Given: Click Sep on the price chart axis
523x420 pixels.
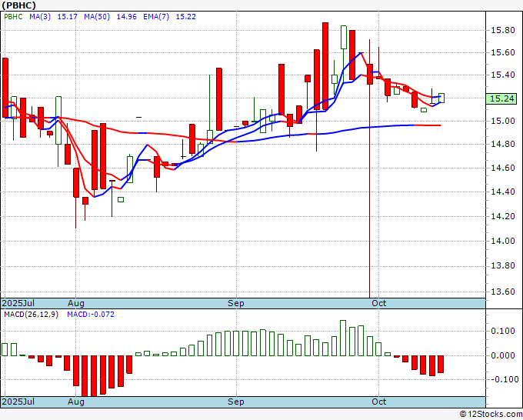Looking at the screenshot, I should 236,303.
